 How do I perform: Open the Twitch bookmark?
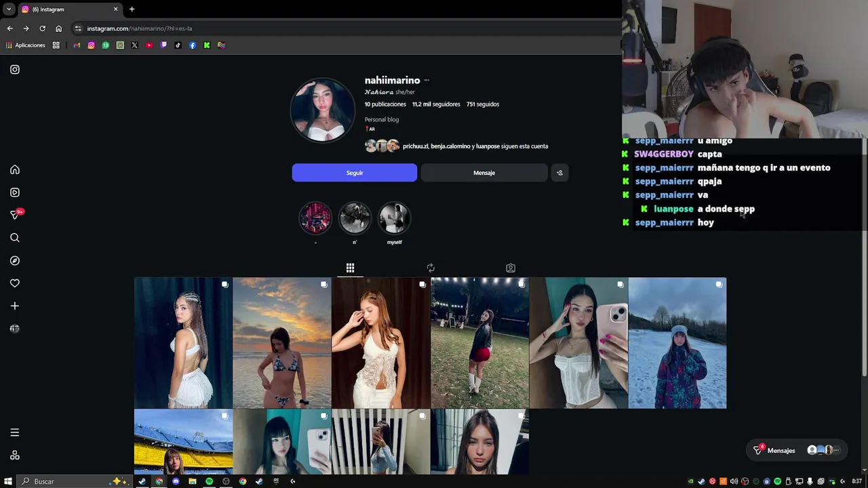[163, 45]
